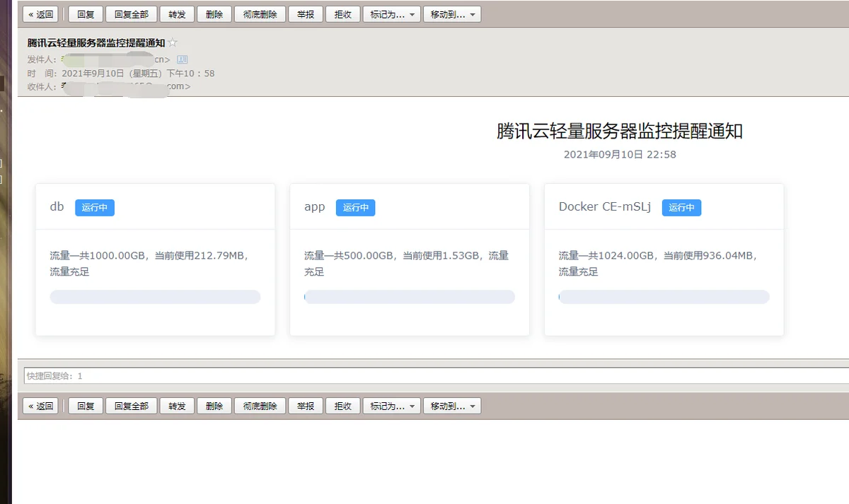This screenshot has height=504, width=849.
Task: Click the bold email subject line in the header
Action: tap(96, 43)
